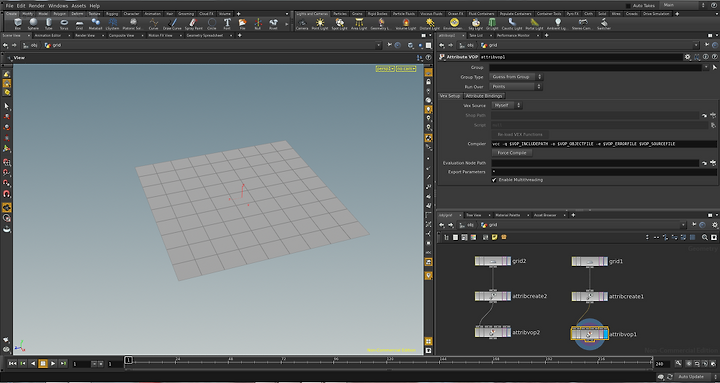Play the timeline forward
This screenshot has height=383, width=720.
[53, 363]
